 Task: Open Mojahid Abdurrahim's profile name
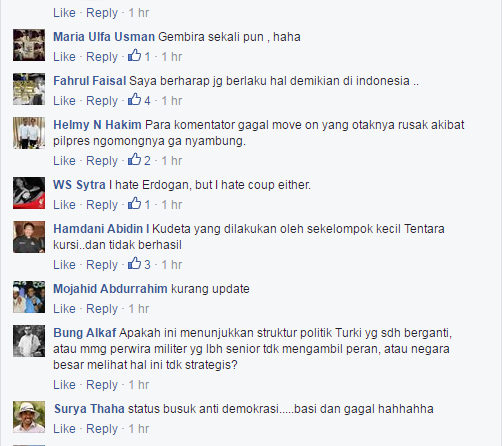coord(110,289)
